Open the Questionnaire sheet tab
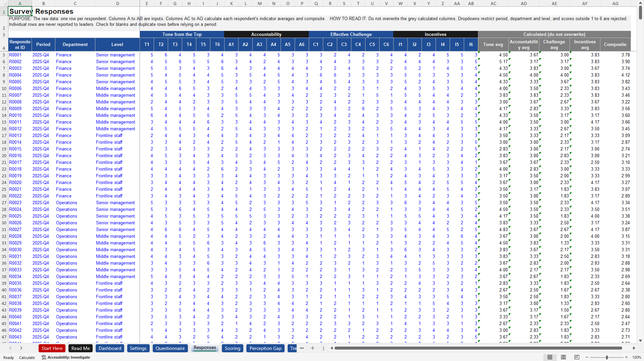This screenshot has width=644, height=361. (170, 348)
